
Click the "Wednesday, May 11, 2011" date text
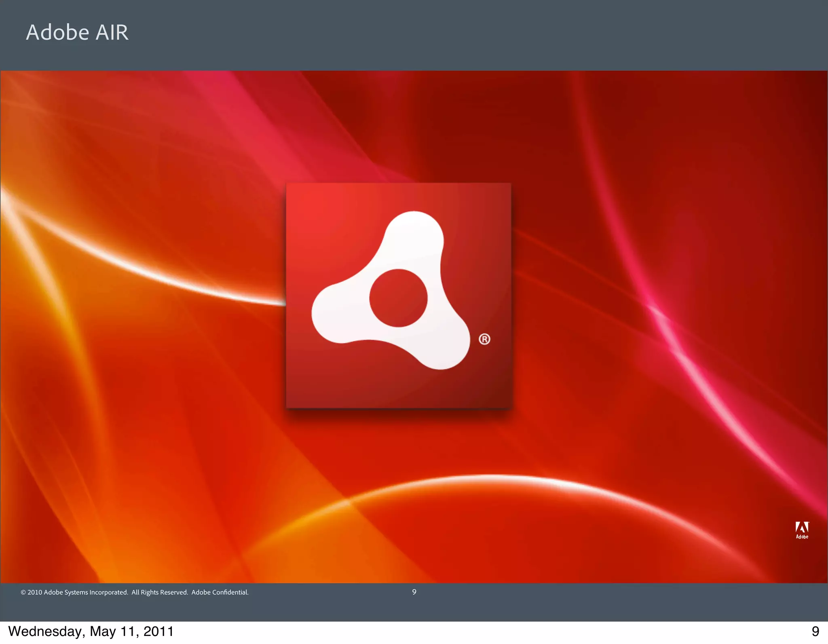91,631
